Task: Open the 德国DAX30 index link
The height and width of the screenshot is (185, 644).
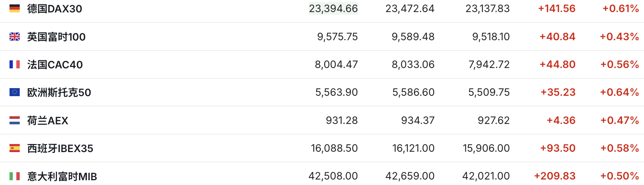Action: (55, 9)
